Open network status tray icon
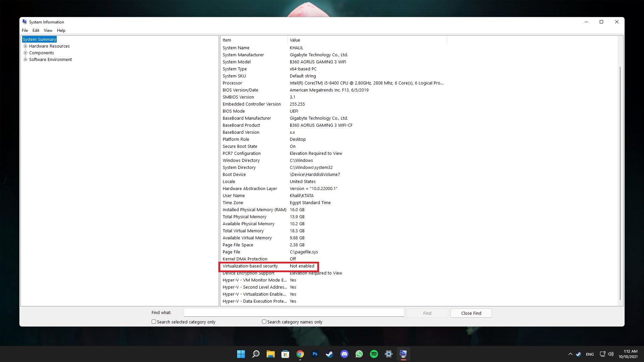Image resolution: width=644 pixels, height=362 pixels. coord(602,354)
